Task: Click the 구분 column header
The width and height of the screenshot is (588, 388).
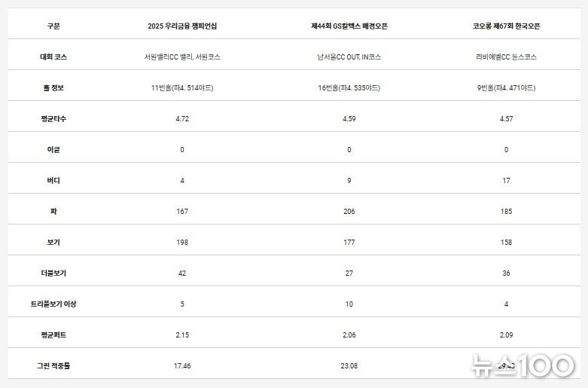Action: (x=53, y=26)
